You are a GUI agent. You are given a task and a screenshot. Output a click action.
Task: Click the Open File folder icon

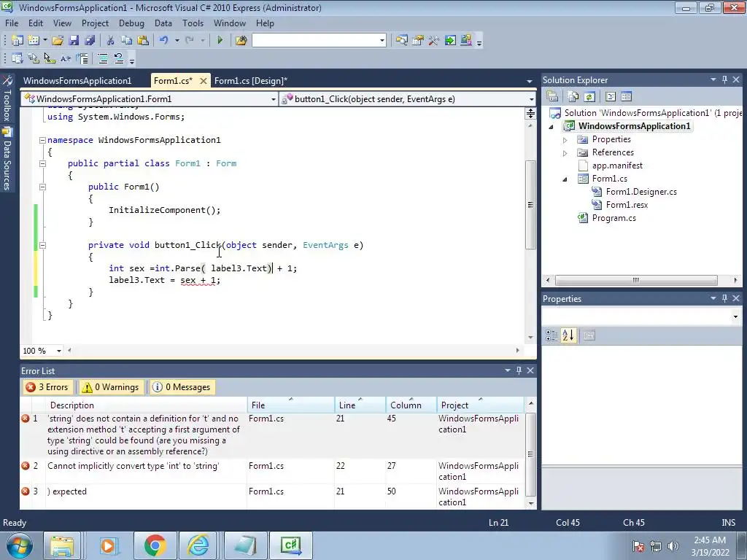(58, 41)
